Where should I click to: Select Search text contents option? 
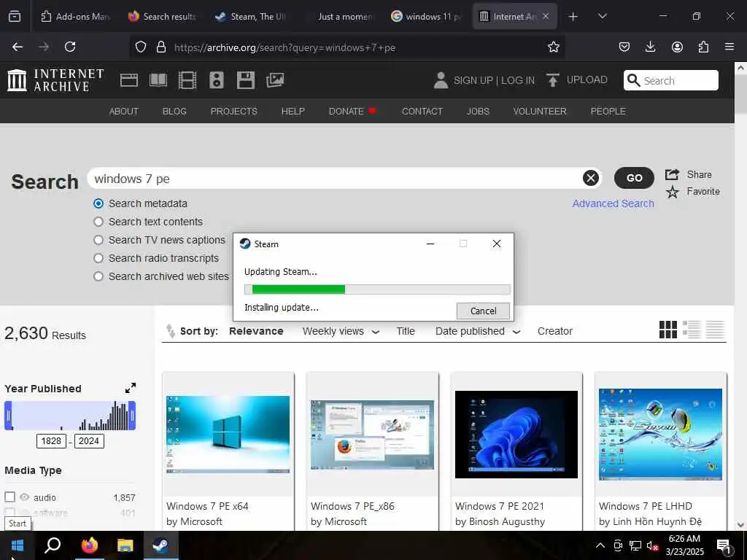click(98, 222)
